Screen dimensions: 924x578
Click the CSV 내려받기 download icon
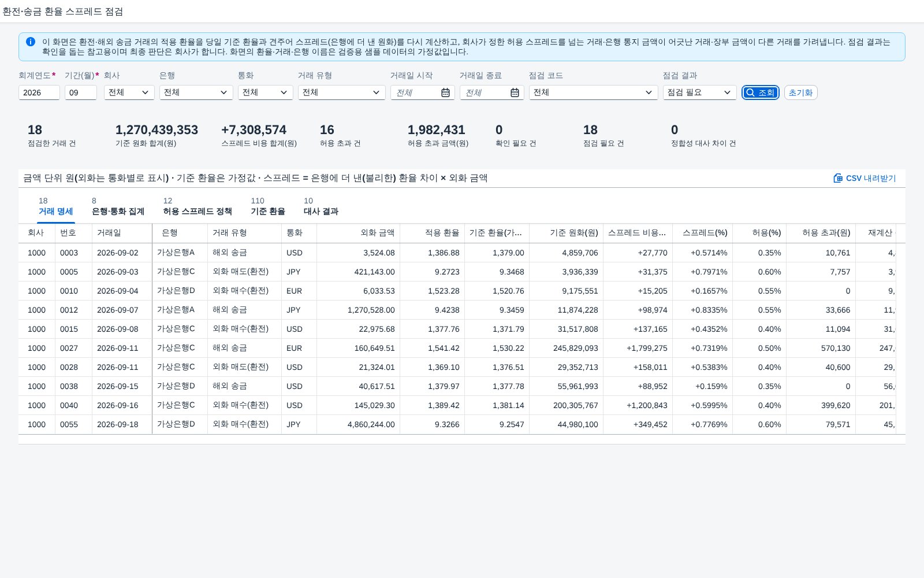pyautogui.click(x=838, y=178)
